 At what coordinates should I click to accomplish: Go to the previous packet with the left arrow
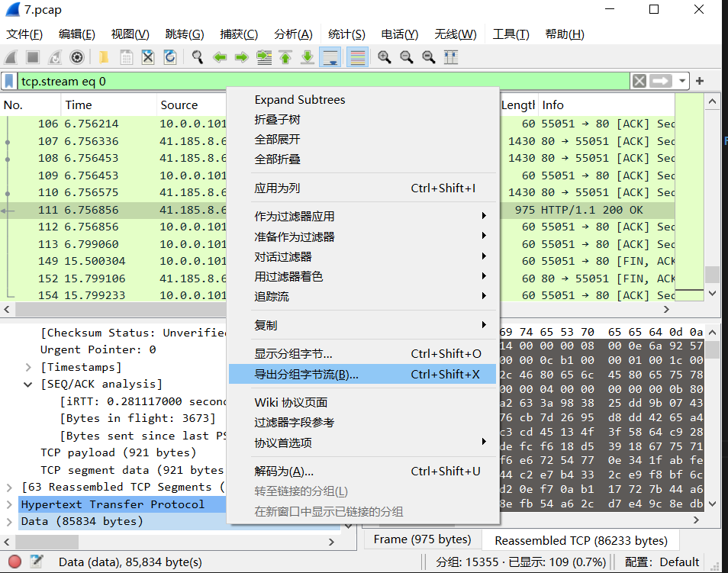[220, 57]
